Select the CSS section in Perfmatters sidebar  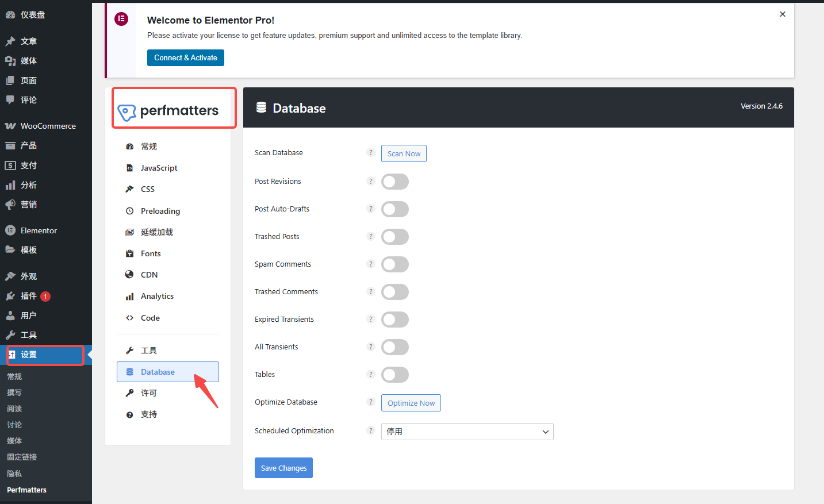point(147,188)
